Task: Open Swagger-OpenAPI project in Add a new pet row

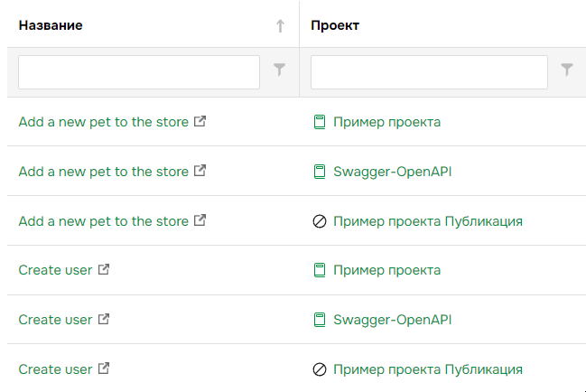Action: pyautogui.click(x=392, y=172)
